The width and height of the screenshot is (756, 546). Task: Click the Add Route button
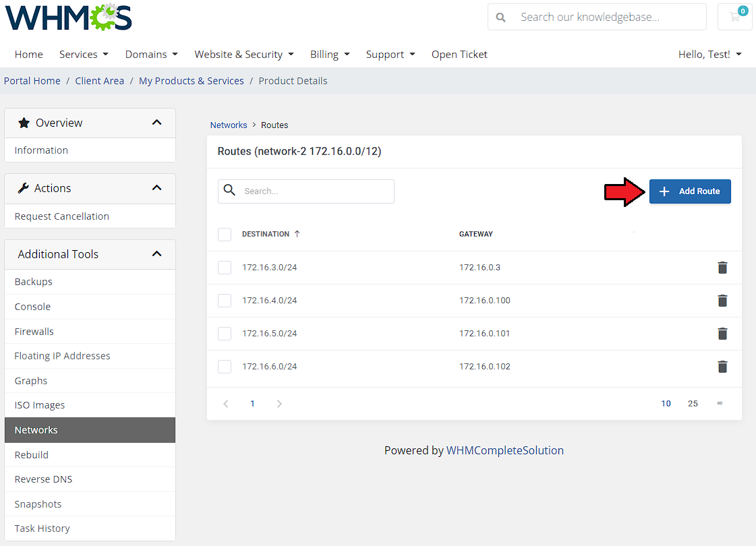coord(690,191)
